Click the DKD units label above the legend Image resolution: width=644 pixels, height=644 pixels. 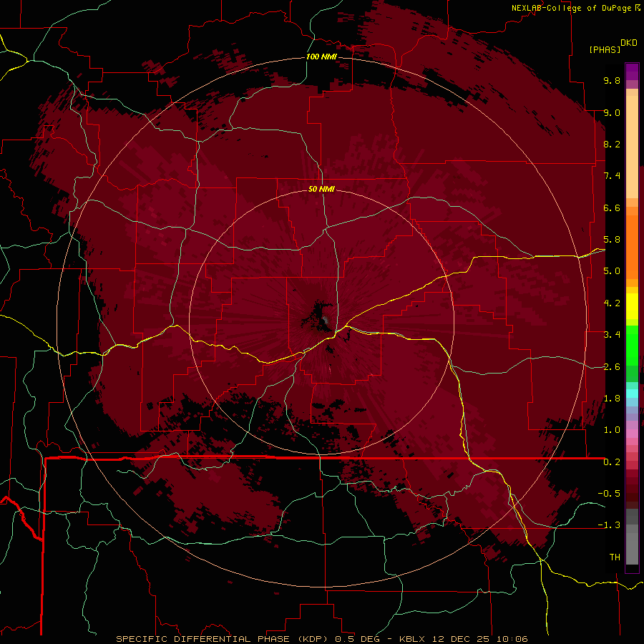click(x=629, y=43)
